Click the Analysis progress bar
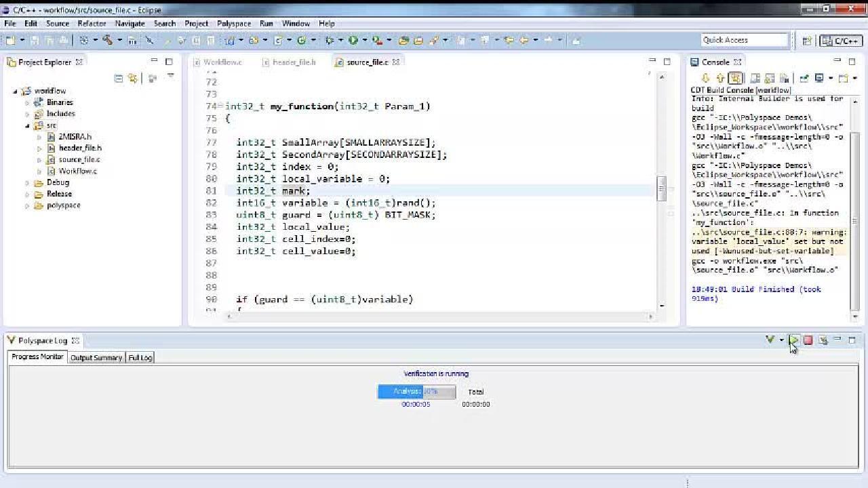868x488 pixels. 416,392
